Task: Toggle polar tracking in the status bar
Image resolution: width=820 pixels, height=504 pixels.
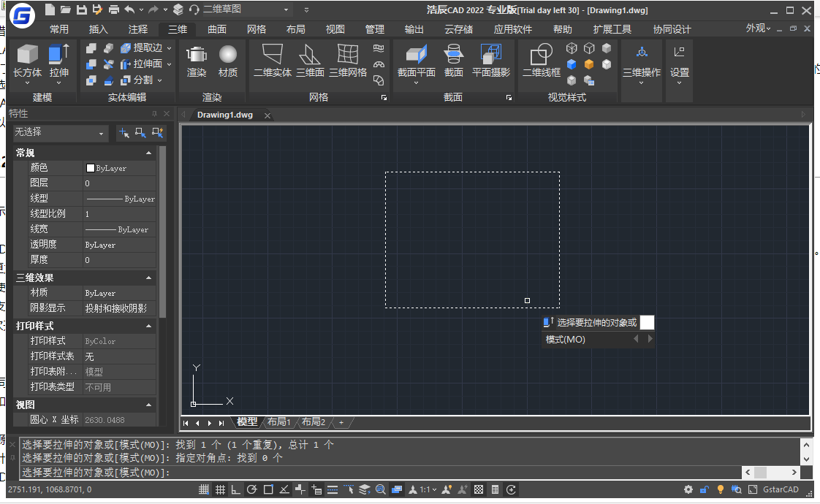Action: [252, 489]
